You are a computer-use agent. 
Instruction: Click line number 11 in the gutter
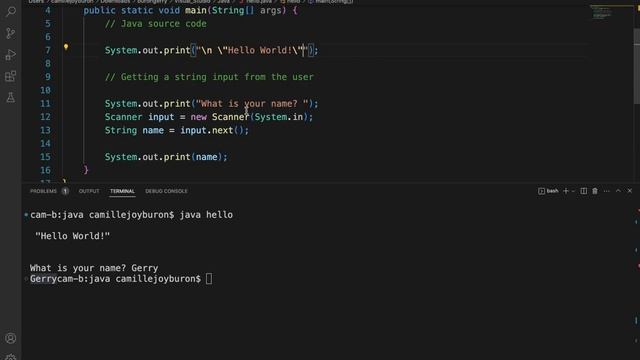45,104
